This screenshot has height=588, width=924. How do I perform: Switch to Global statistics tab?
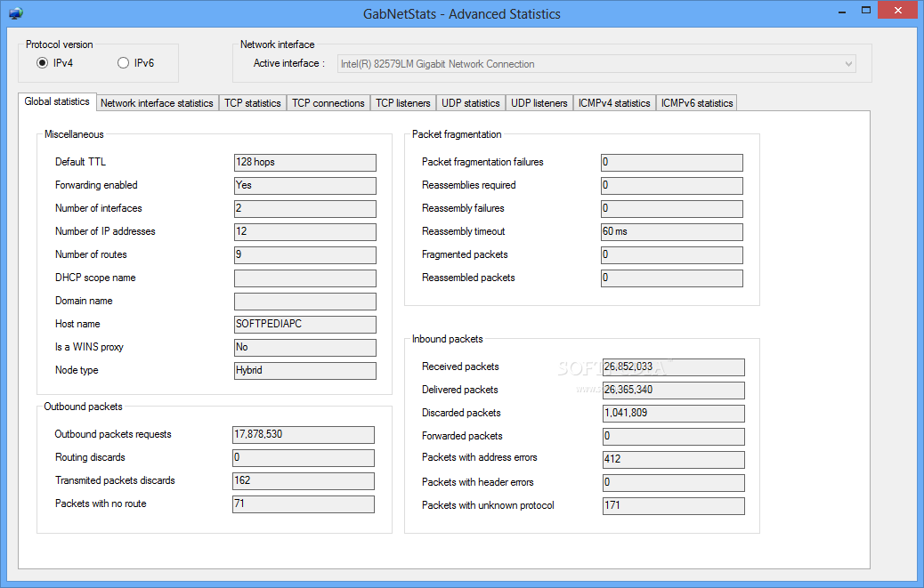(x=57, y=101)
